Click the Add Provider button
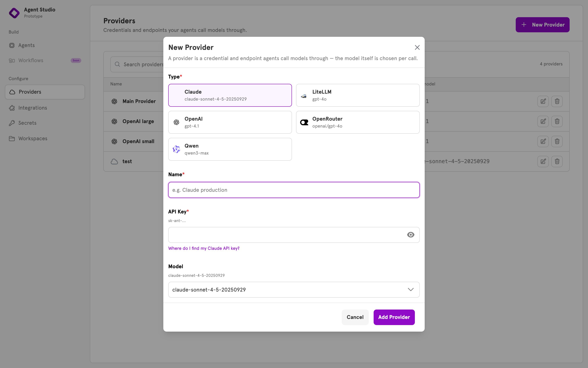588x368 pixels. tap(394, 317)
